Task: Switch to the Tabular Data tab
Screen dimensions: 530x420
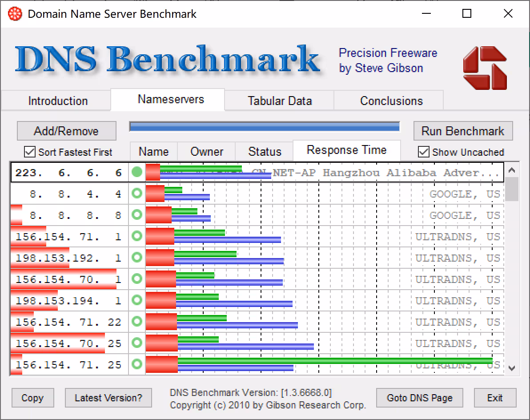Action: [x=280, y=101]
